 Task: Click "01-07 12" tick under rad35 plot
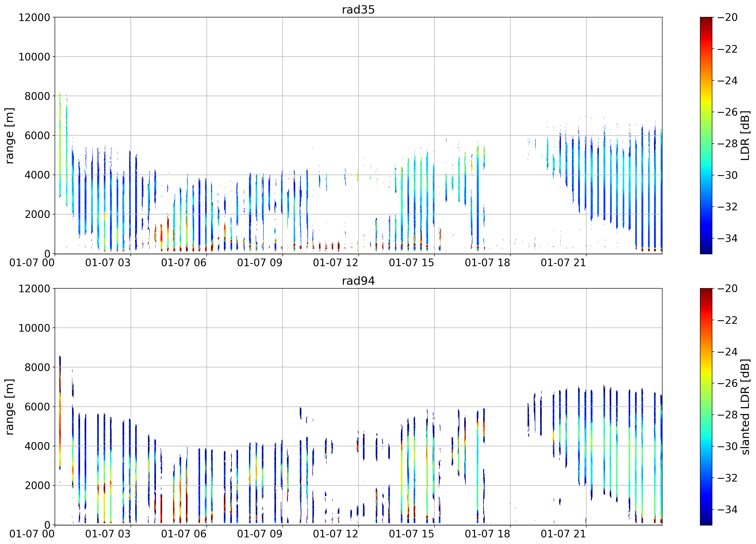coord(336,263)
